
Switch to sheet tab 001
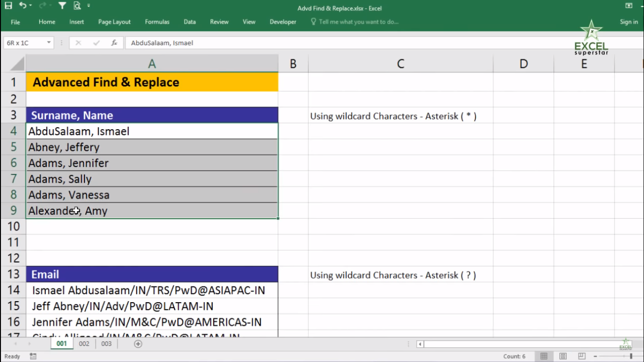pyautogui.click(x=62, y=344)
